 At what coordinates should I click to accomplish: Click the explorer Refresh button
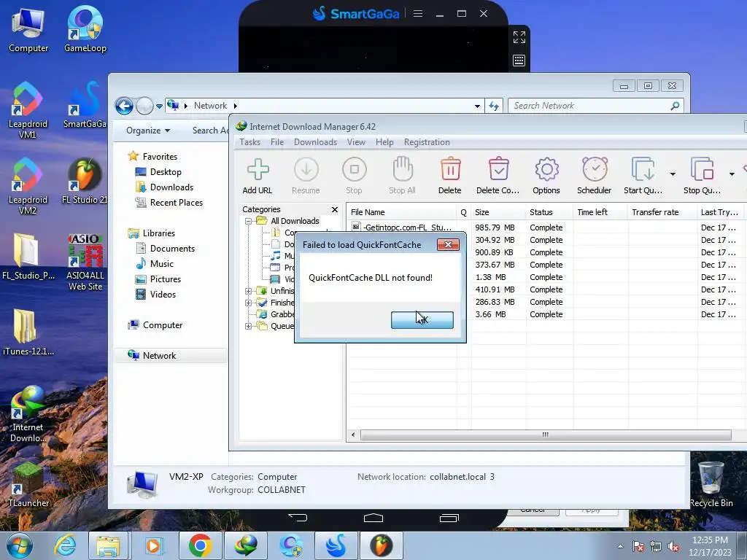click(x=494, y=106)
